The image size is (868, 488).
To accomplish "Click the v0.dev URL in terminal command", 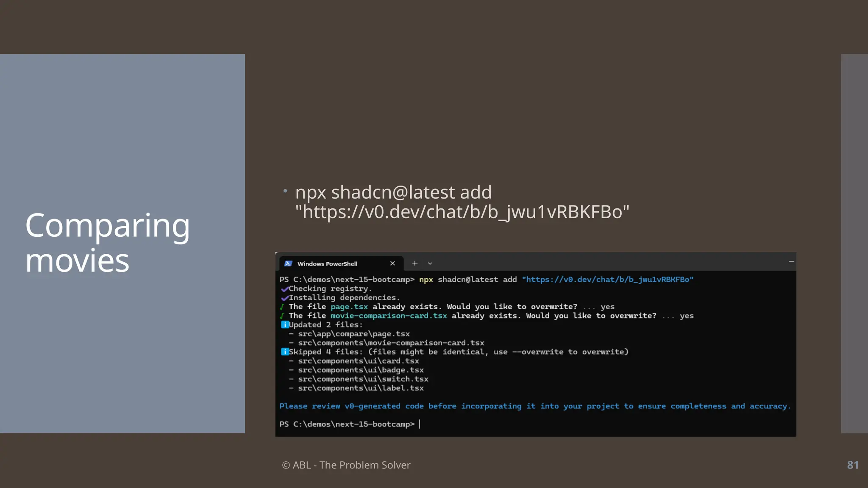I will coord(607,280).
